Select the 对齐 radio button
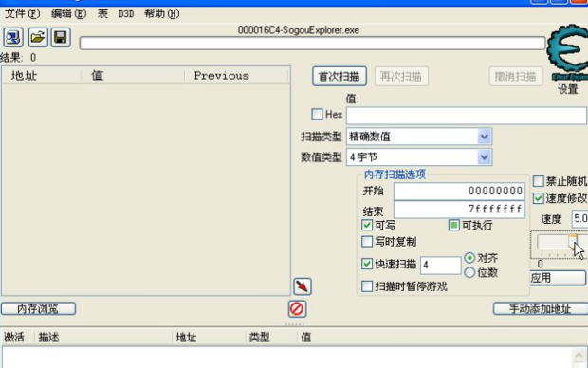Viewport: 588px width, 368px height. click(x=469, y=258)
